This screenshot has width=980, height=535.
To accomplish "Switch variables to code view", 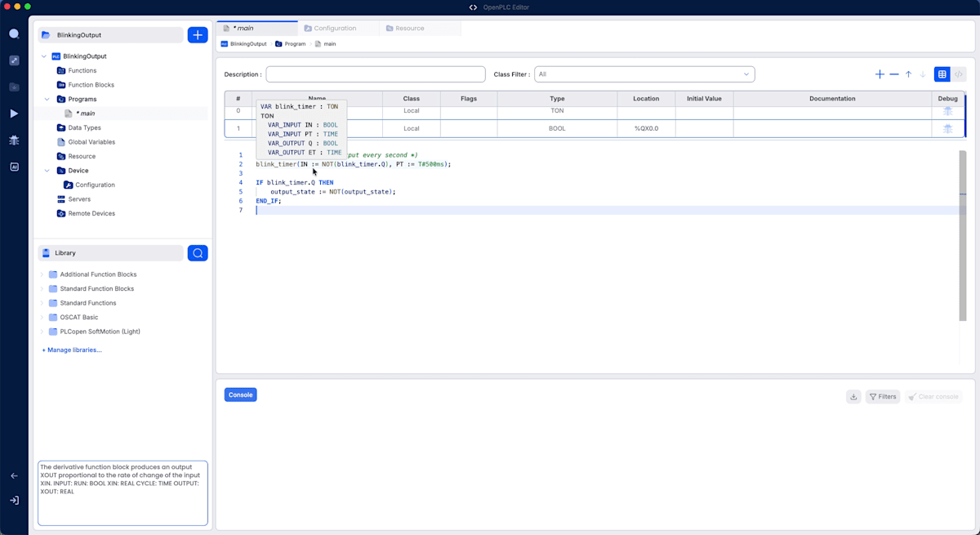I will coord(959,74).
